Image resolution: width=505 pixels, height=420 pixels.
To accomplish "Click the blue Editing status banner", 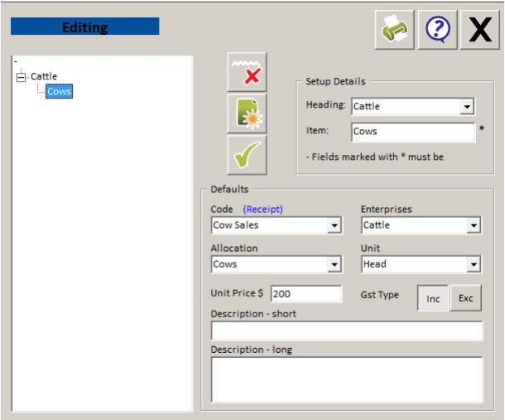I will point(85,27).
